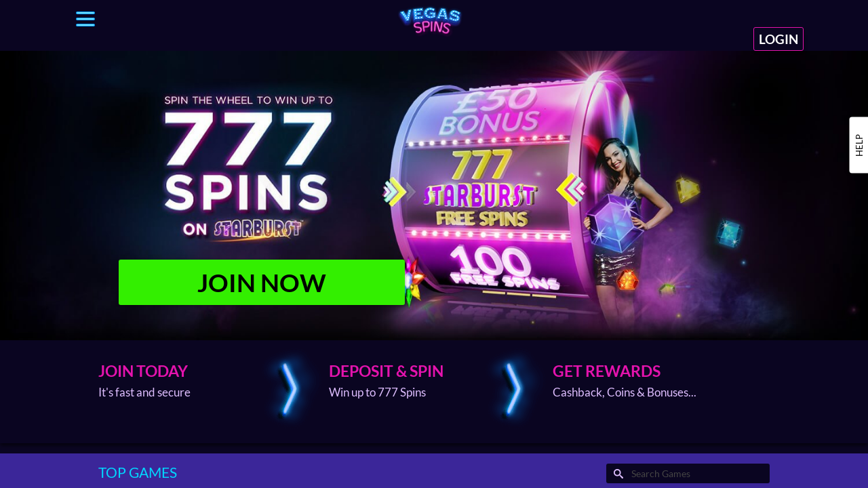The image size is (868, 488).
Task: Click the JOIN TODAY step
Action: (x=144, y=381)
